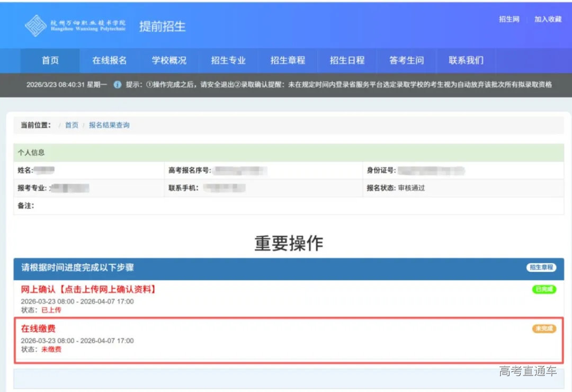Click the green 已完成 status badge

pyautogui.click(x=544, y=290)
